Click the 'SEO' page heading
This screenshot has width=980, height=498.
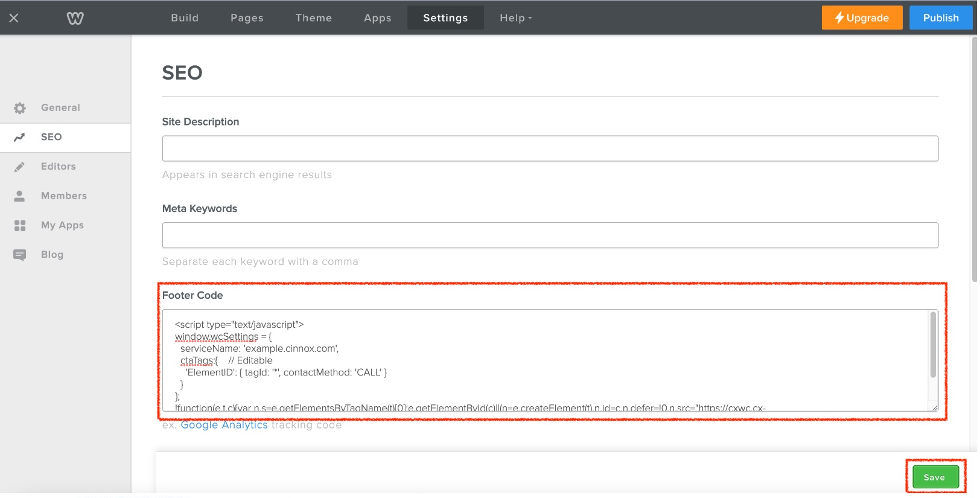pos(182,73)
